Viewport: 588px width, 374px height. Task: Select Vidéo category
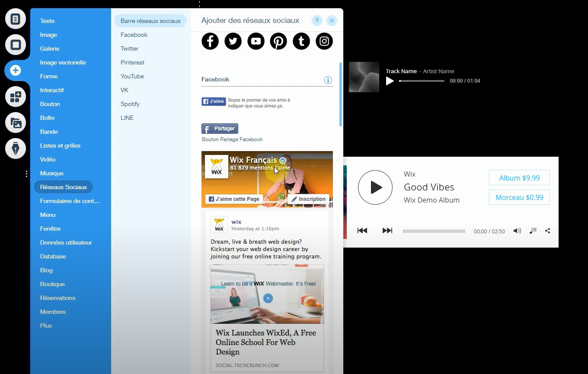48,159
